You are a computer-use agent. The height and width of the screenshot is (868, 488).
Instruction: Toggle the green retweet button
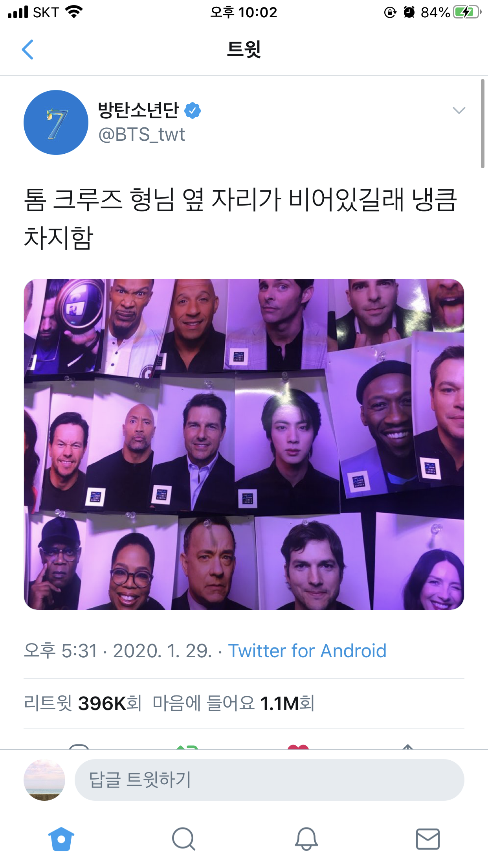point(187,747)
